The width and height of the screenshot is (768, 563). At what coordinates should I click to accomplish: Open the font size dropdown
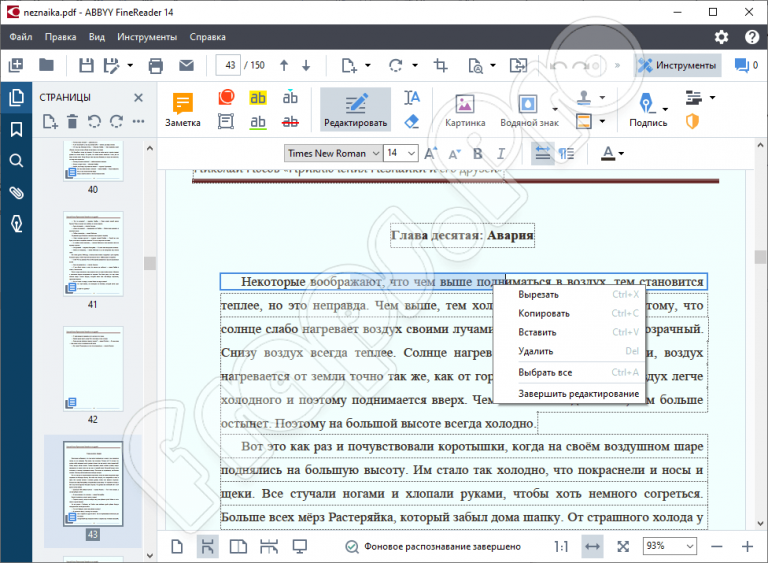400,154
